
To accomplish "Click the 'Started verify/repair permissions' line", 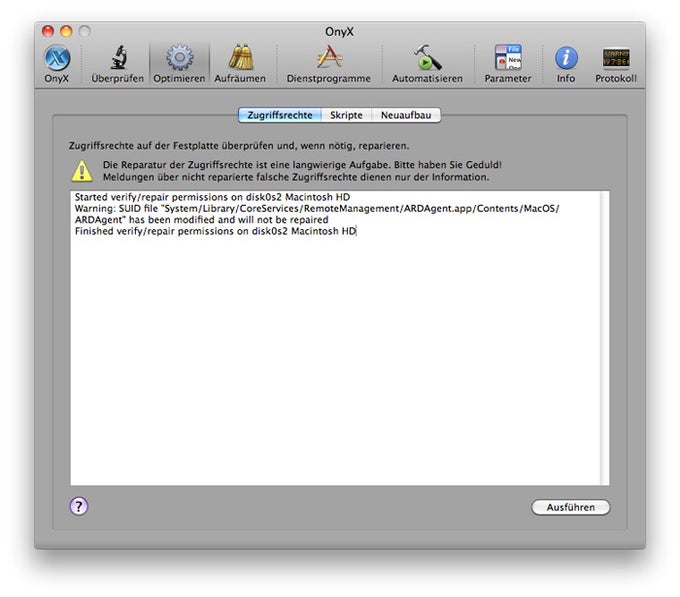I will coord(212,197).
